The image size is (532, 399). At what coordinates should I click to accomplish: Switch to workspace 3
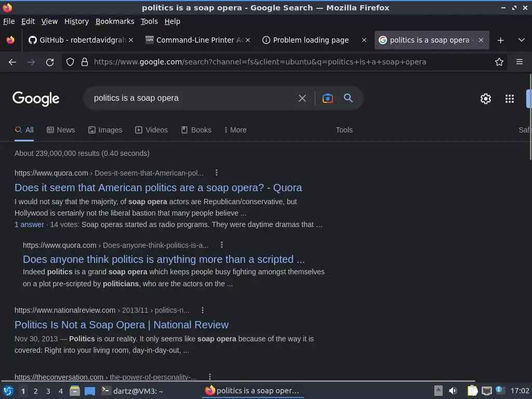coord(48,391)
